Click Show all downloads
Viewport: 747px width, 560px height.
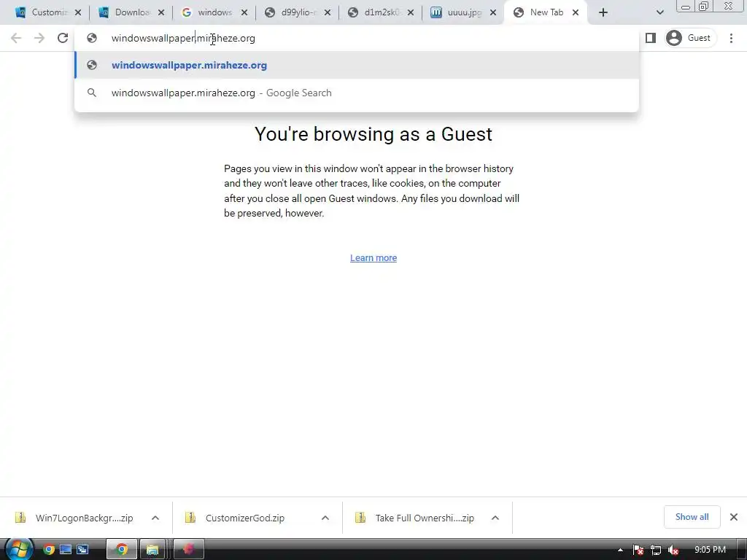692,517
